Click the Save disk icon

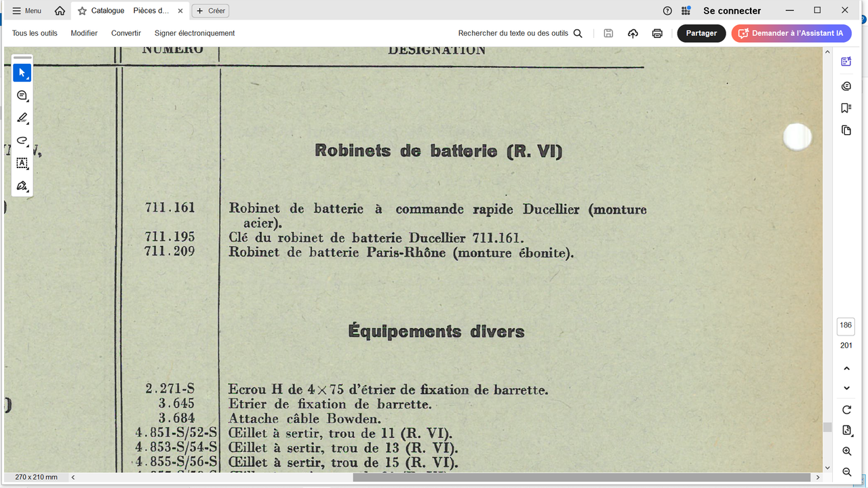tap(608, 33)
